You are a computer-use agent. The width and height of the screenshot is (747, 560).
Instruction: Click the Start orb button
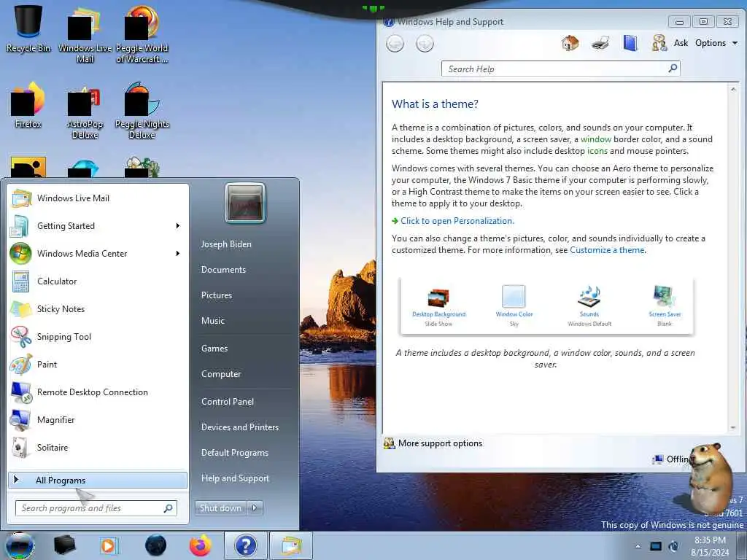pyautogui.click(x=20, y=545)
